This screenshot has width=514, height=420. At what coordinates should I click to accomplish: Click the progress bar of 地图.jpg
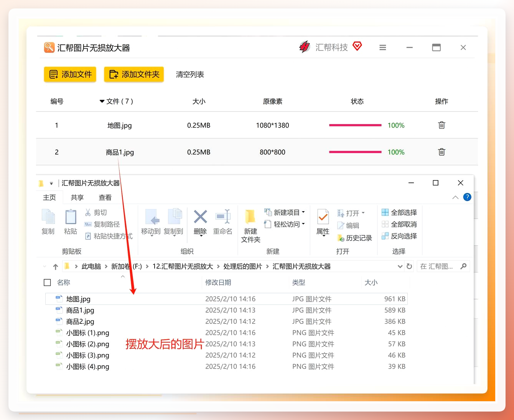pos(355,125)
